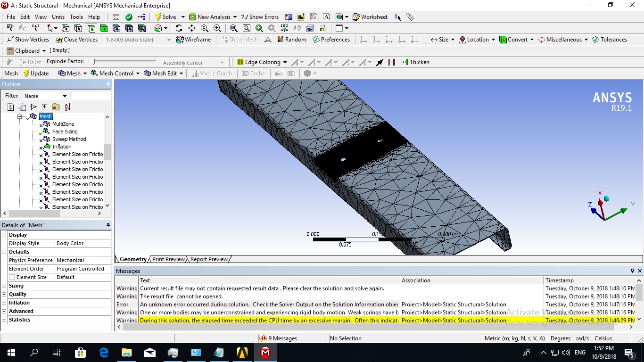Click the Sort alphabetically icon in Outline
Screen dimensions: 644x362
67,107
